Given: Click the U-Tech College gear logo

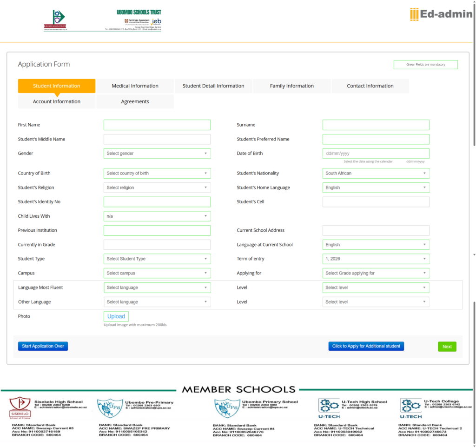Looking at the screenshot, I should coord(411,408).
